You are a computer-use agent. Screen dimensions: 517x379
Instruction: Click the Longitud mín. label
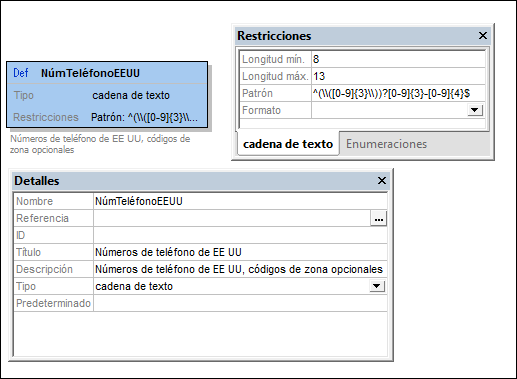pyautogui.click(x=273, y=59)
